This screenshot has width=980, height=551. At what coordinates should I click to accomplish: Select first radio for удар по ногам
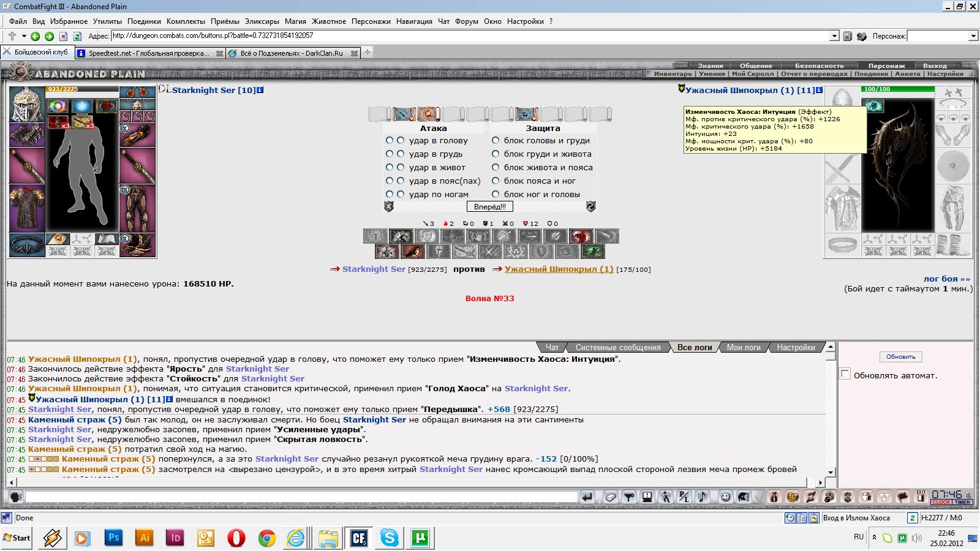[390, 194]
